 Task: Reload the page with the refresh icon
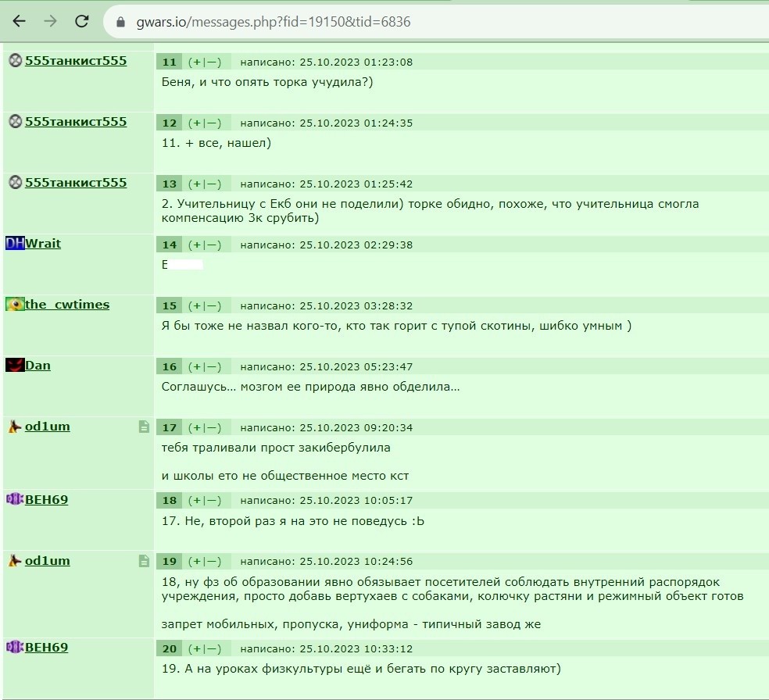(81, 21)
